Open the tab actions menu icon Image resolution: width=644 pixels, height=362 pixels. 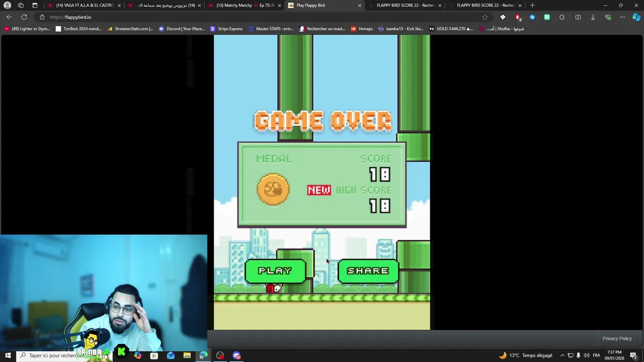pyautogui.click(x=35, y=5)
